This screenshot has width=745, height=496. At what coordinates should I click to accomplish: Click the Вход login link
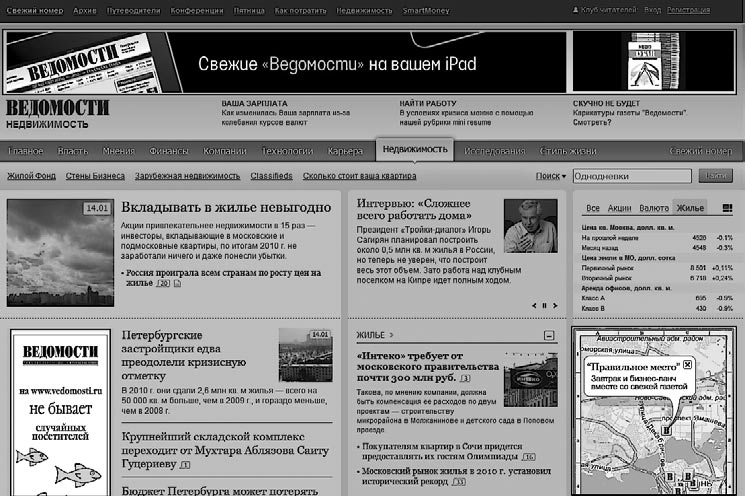(x=652, y=10)
